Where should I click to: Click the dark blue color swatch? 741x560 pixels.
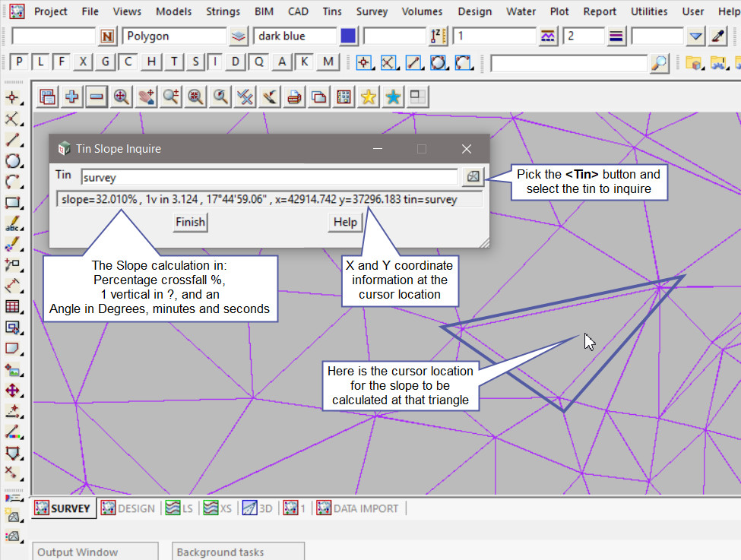point(348,36)
